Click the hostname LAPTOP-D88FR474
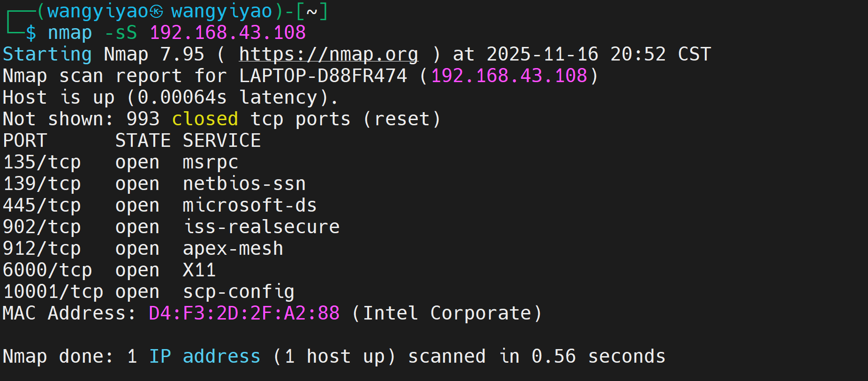This screenshot has height=381, width=868. (x=323, y=76)
